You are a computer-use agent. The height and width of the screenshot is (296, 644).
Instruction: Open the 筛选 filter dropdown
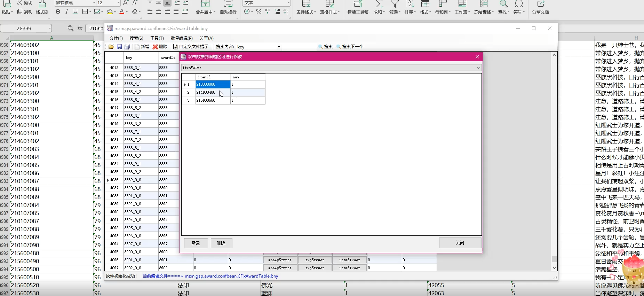tap(395, 12)
